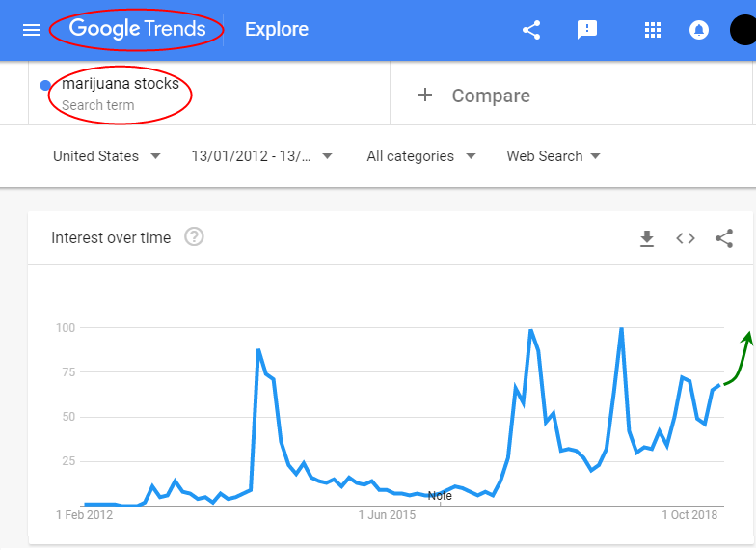Open the send feedback icon
This screenshot has width=756, height=550.
tap(587, 30)
